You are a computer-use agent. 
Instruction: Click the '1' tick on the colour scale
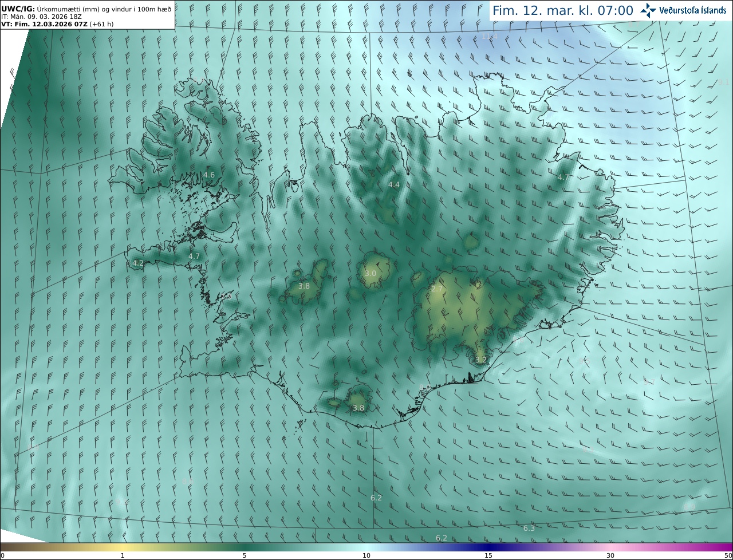click(x=123, y=555)
